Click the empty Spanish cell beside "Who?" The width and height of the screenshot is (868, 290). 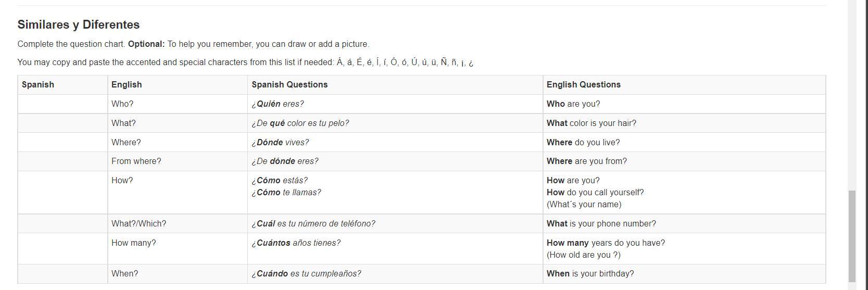pos(62,104)
